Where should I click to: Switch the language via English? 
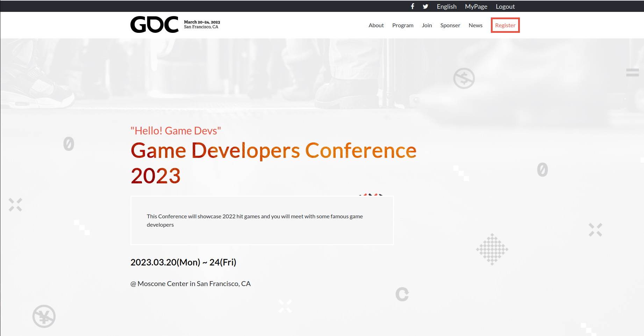(x=446, y=6)
